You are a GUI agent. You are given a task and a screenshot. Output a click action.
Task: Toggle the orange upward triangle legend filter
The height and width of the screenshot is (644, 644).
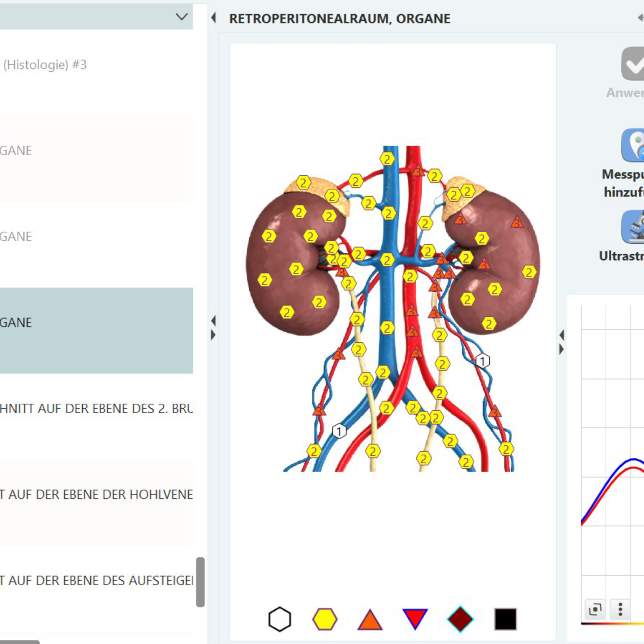370,620
